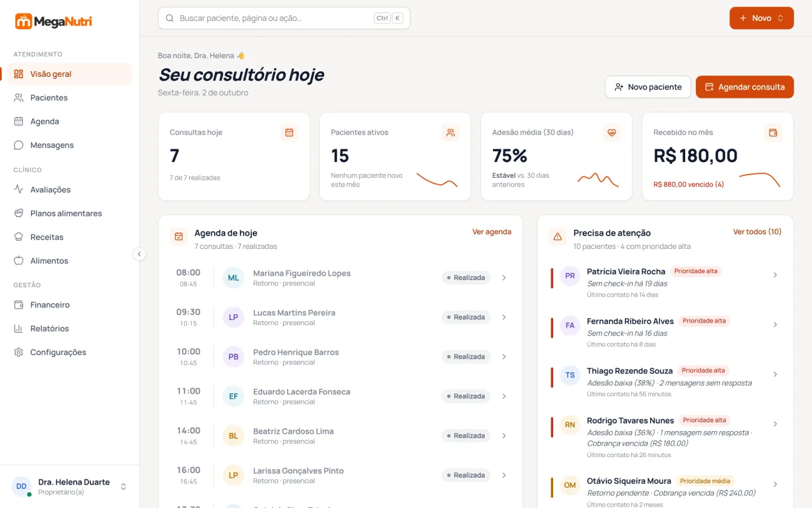This screenshot has width=812, height=508.
Task: Click the Novo paciente button
Action: (x=648, y=87)
